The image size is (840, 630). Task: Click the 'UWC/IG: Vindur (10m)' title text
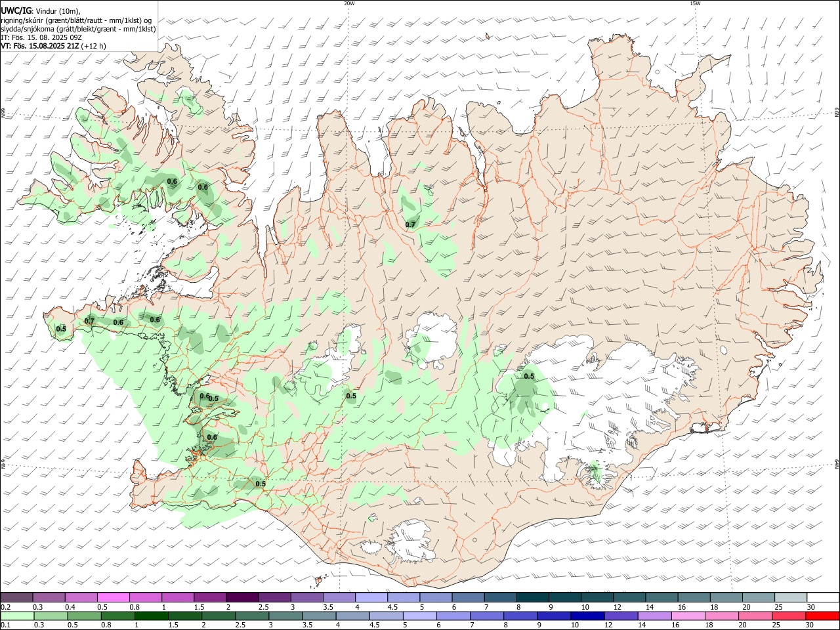(x=41, y=10)
